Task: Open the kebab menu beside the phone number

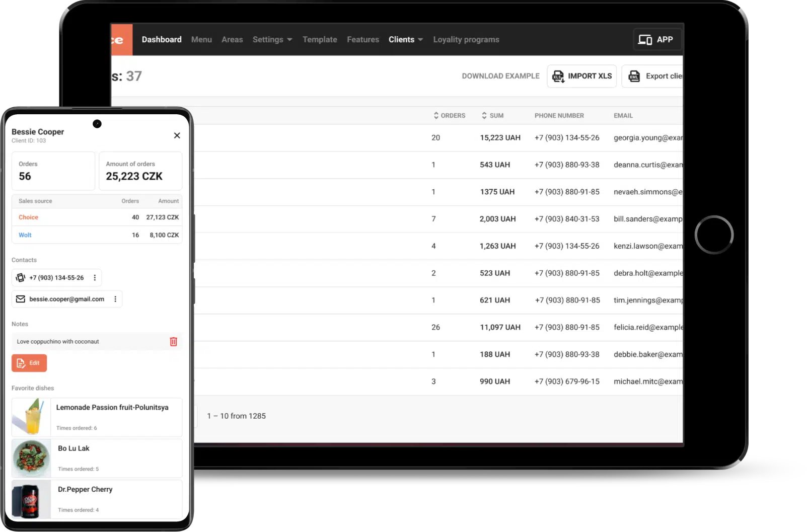Action: coord(95,277)
